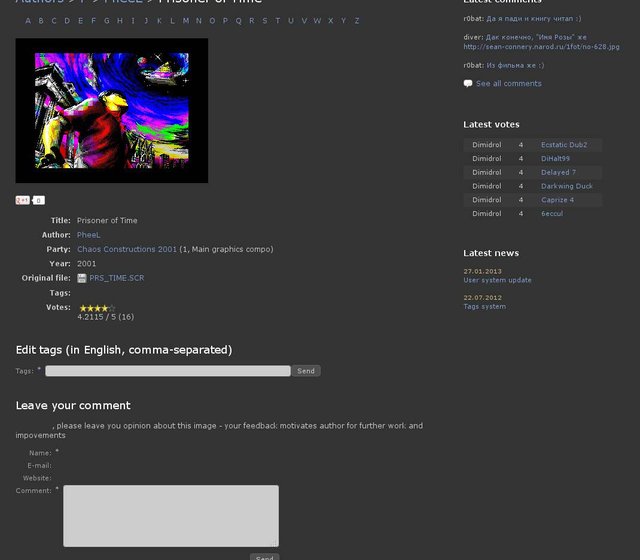The image size is (640, 560).
Task: Click the See all comments link
Action: point(508,84)
